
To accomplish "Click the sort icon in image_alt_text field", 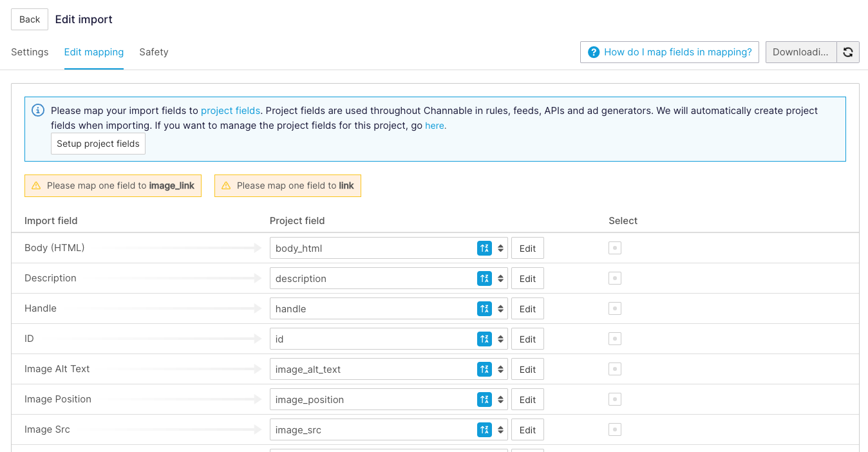I will tap(484, 369).
